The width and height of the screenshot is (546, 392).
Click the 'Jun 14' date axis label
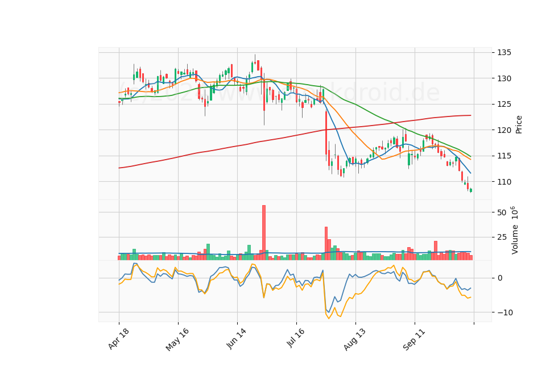pos(237,339)
